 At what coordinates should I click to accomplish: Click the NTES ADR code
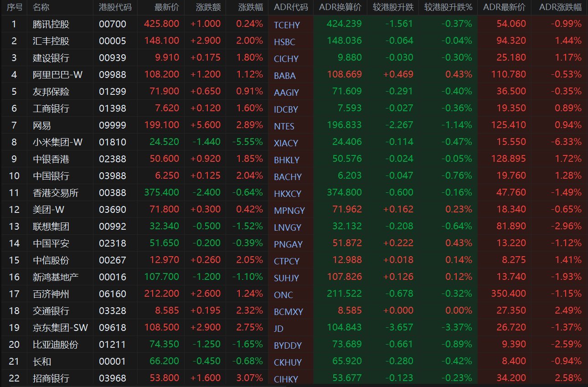pos(284,126)
